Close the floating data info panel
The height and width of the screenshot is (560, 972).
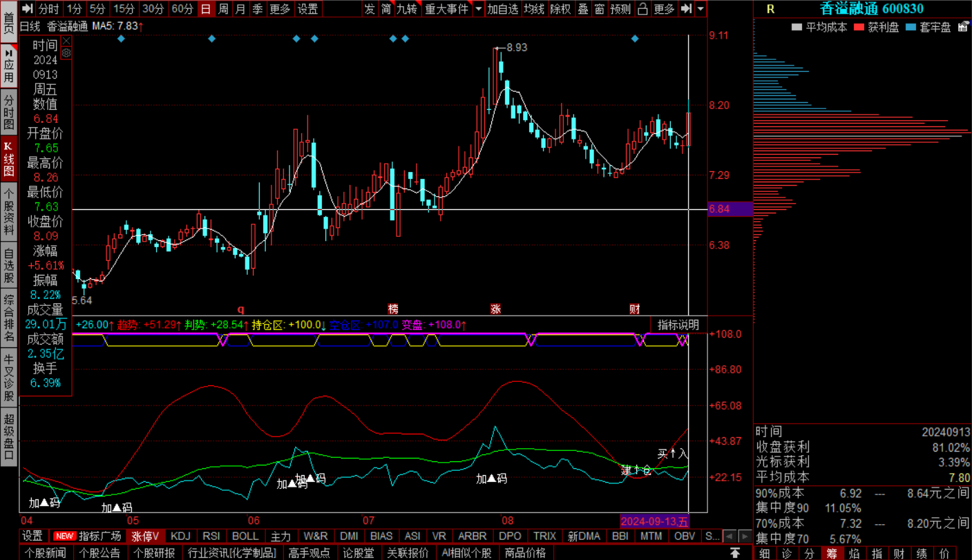pos(66,41)
